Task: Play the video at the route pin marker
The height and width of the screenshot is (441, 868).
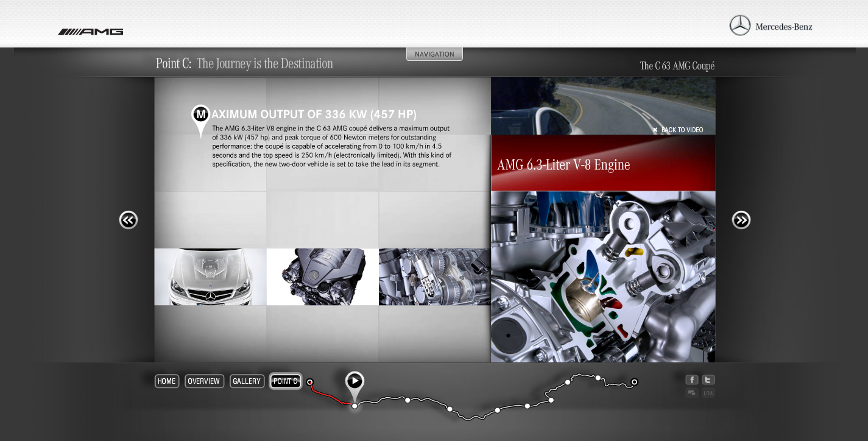Action: pos(355,382)
